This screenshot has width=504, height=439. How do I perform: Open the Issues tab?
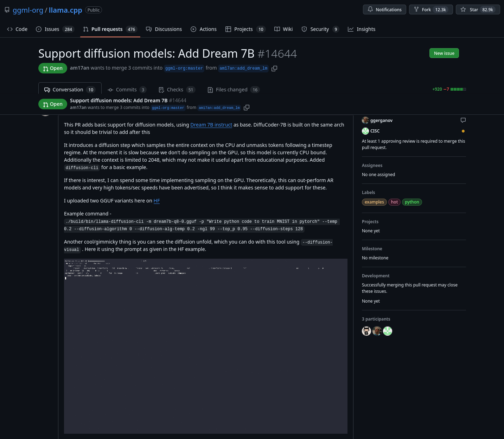(55, 29)
